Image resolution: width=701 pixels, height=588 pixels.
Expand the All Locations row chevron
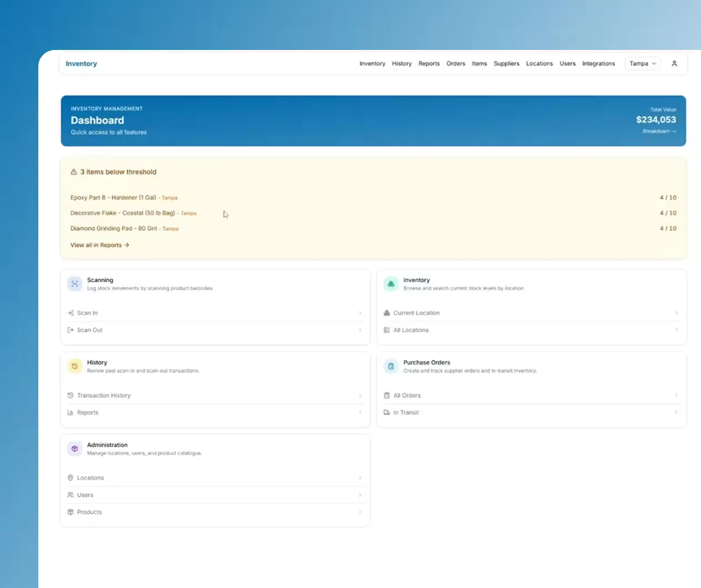[x=677, y=330]
